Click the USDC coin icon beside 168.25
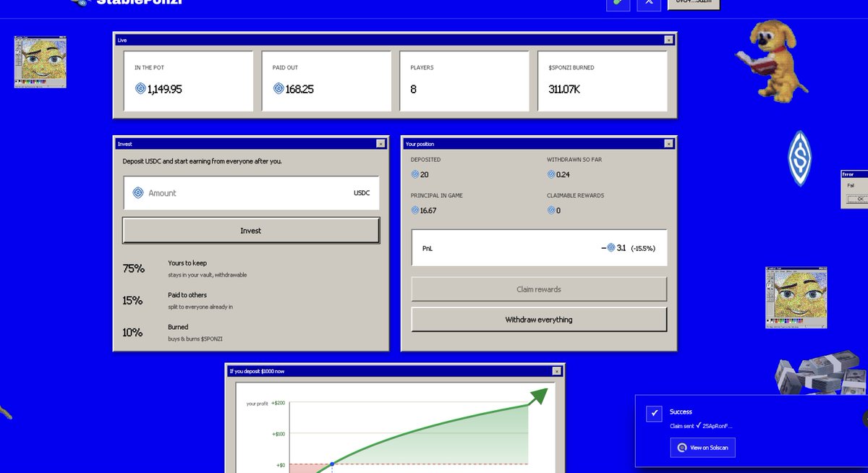This screenshot has width=868, height=473. point(278,88)
